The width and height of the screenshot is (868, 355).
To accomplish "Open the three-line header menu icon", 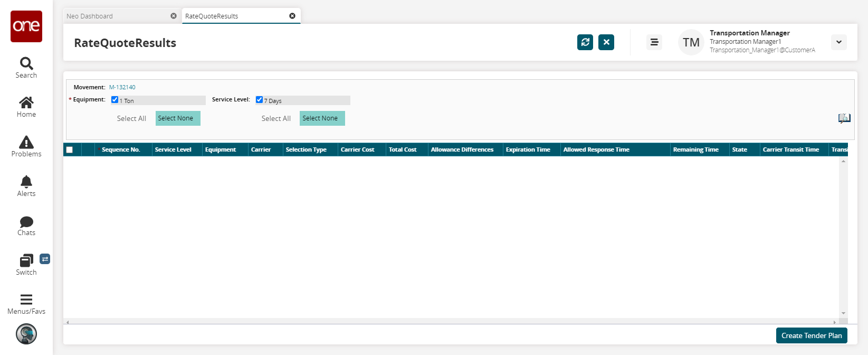I will [654, 42].
